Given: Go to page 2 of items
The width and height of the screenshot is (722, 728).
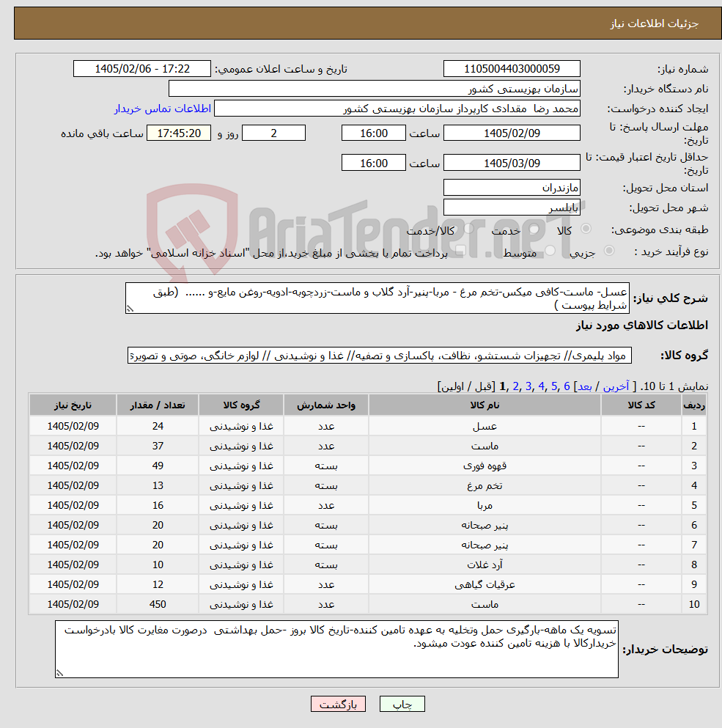Looking at the screenshot, I should pos(515,386).
